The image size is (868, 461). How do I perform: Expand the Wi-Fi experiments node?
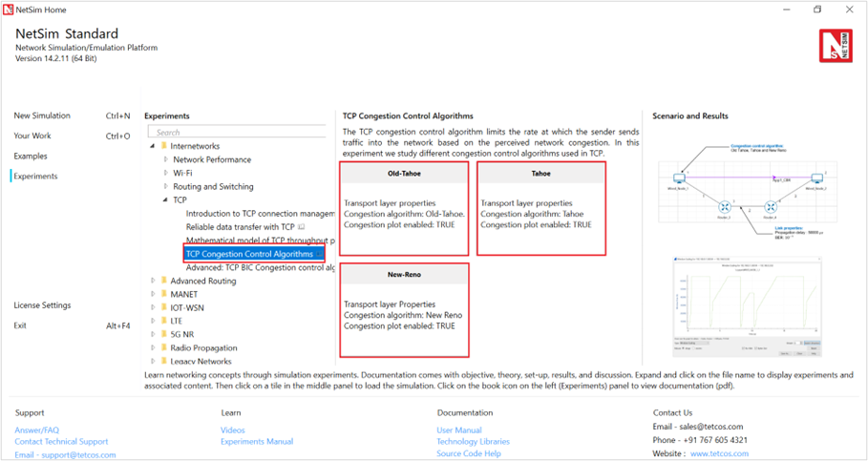(166, 174)
